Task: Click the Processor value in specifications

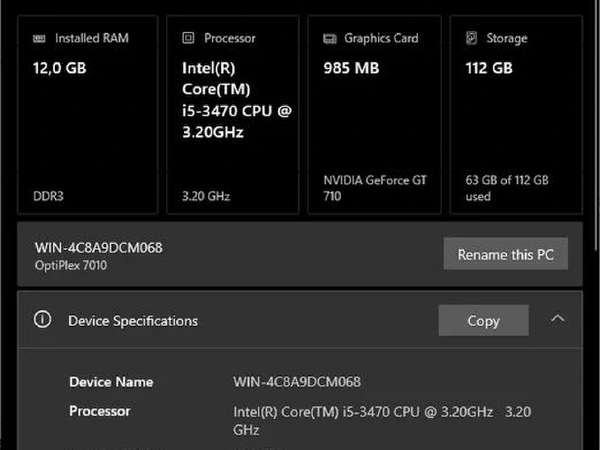Action: click(382, 421)
